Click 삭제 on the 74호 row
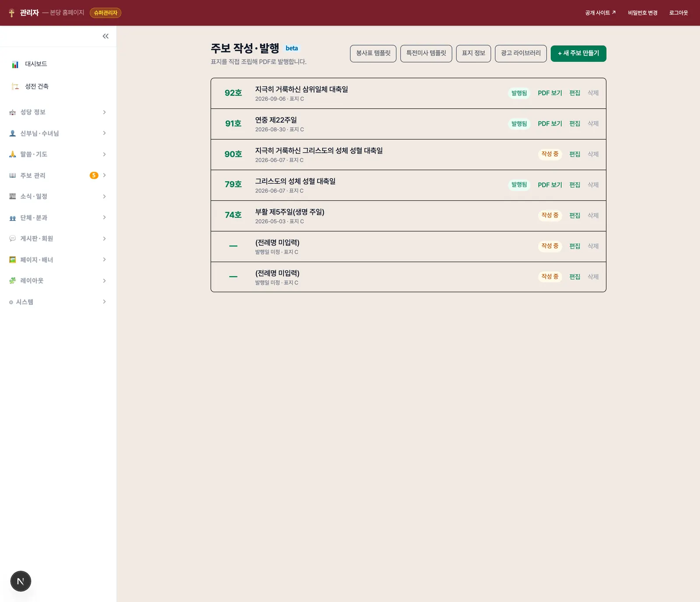This screenshot has height=602, width=700. point(593,215)
